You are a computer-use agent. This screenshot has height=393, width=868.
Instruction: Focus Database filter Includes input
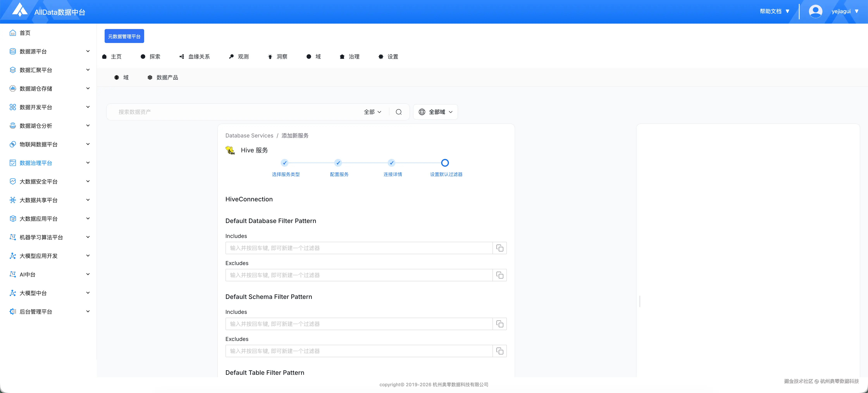click(x=359, y=248)
